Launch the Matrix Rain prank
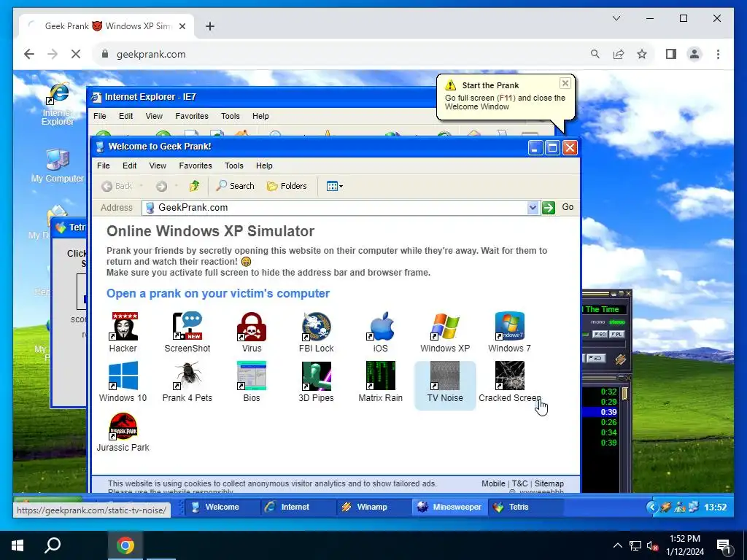 pyautogui.click(x=381, y=382)
